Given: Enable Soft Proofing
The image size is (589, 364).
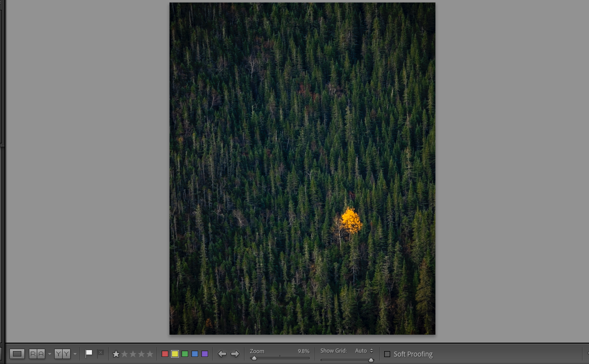Looking at the screenshot, I should [x=387, y=354].
